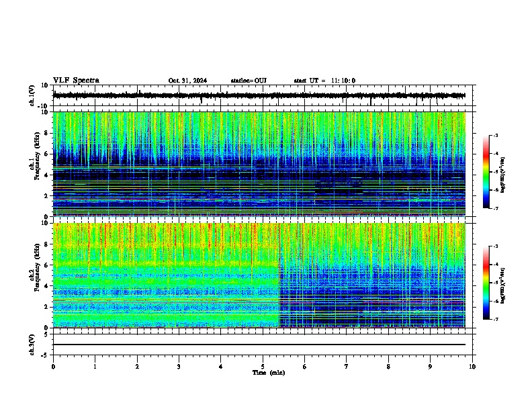
Task: Click the "Time (min)" axis label
Action: 269,373
